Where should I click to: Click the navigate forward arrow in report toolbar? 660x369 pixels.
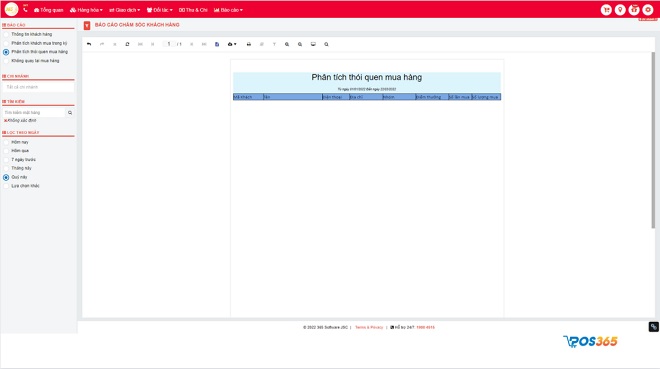click(x=102, y=44)
